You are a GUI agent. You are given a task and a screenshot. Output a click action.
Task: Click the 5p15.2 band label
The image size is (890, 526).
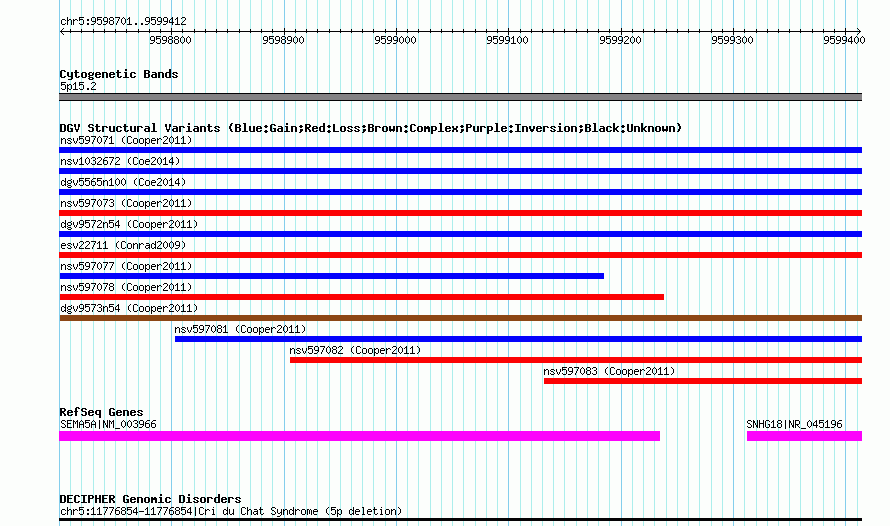tap(78, 86)
